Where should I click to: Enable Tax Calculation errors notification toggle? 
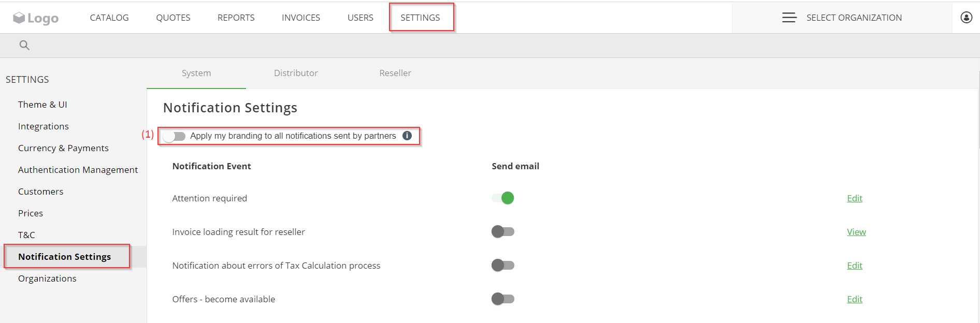point(503,265)
